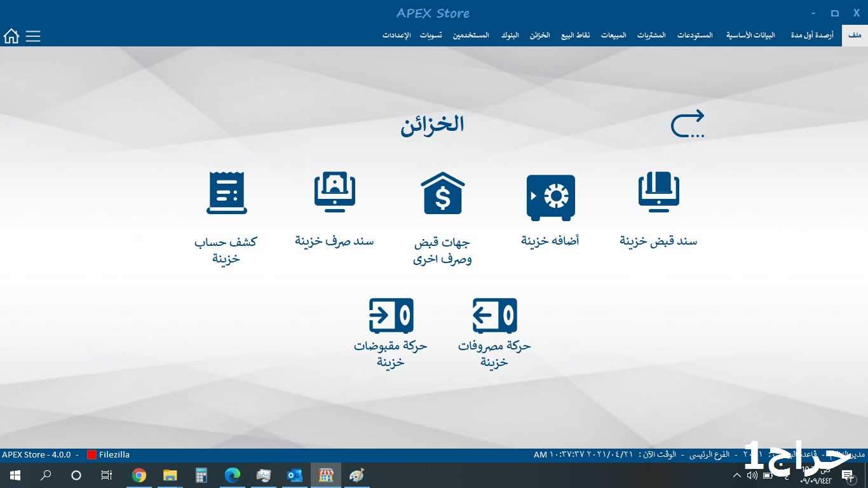Open the نقاط البيع menu

click(x=575, y=36)
